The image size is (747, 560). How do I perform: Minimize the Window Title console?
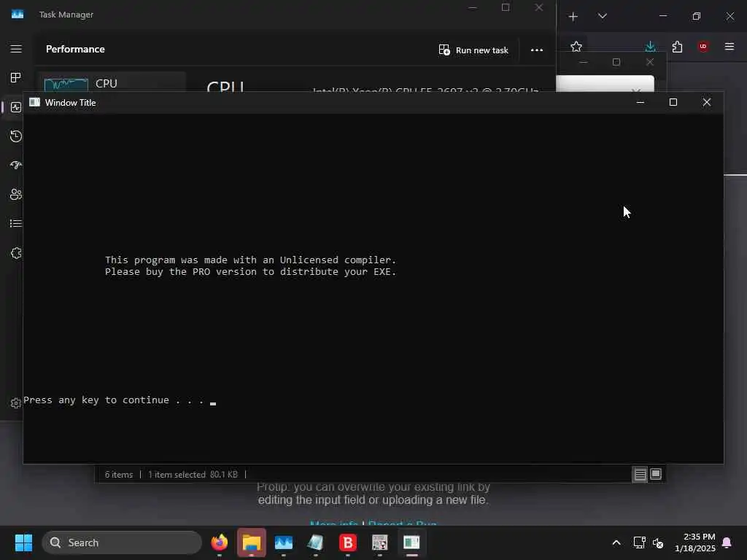(x=640, y=102)
